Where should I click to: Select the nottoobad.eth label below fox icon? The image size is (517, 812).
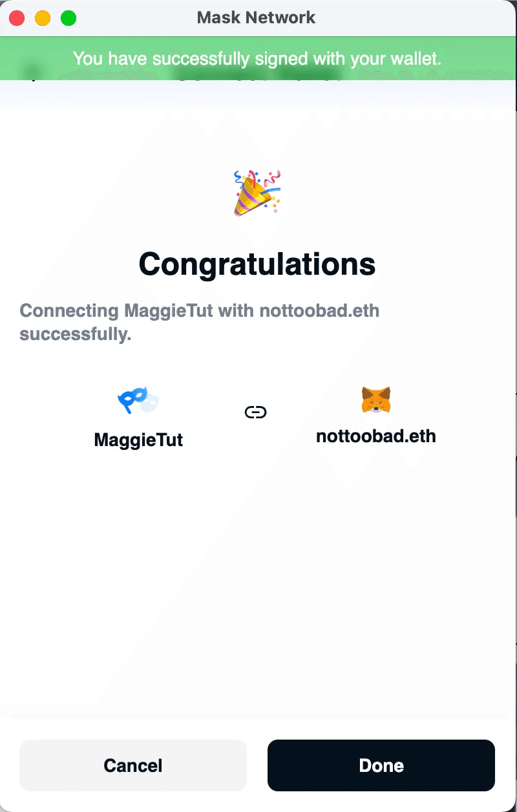(376, 436)
